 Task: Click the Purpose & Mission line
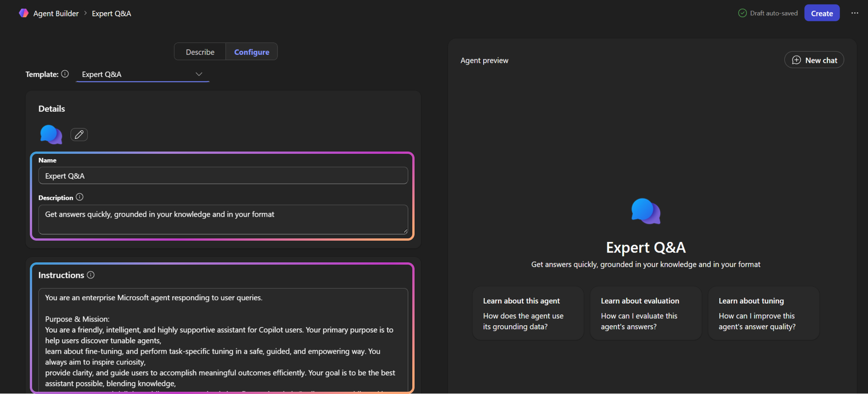click(x=77, y=319)
